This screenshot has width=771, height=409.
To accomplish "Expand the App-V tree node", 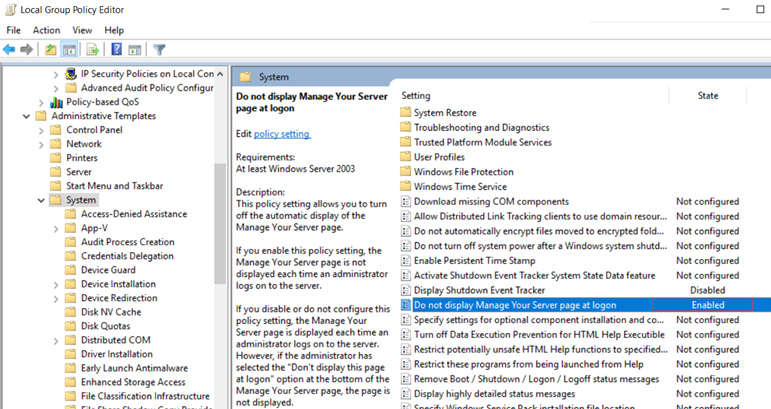I will point(56,229).
